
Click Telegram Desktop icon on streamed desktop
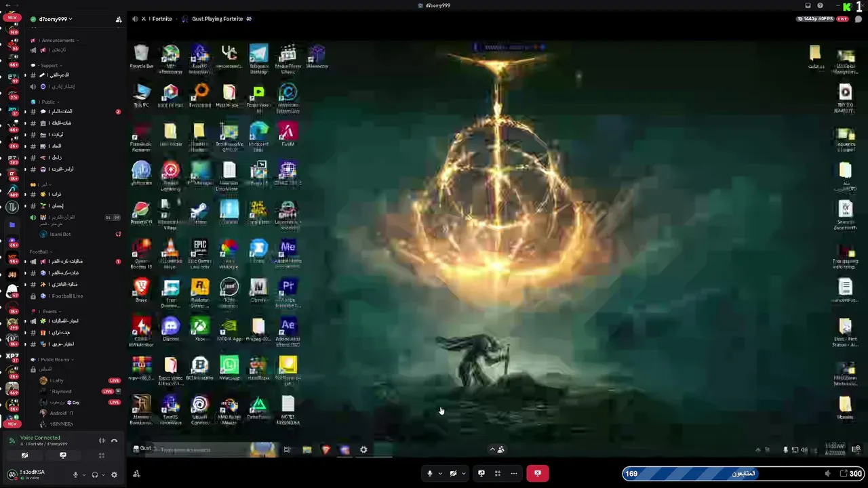[x=258, y=58]
